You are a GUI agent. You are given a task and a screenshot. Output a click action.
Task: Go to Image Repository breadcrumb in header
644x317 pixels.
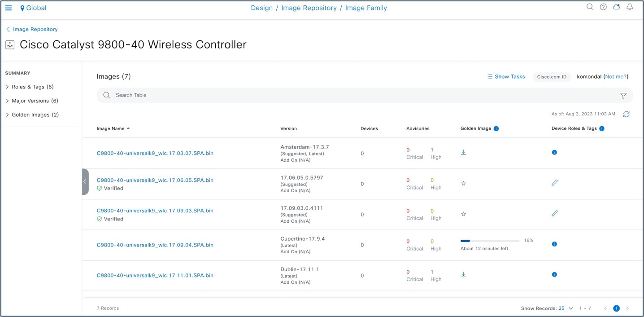[x=309, y=8]
